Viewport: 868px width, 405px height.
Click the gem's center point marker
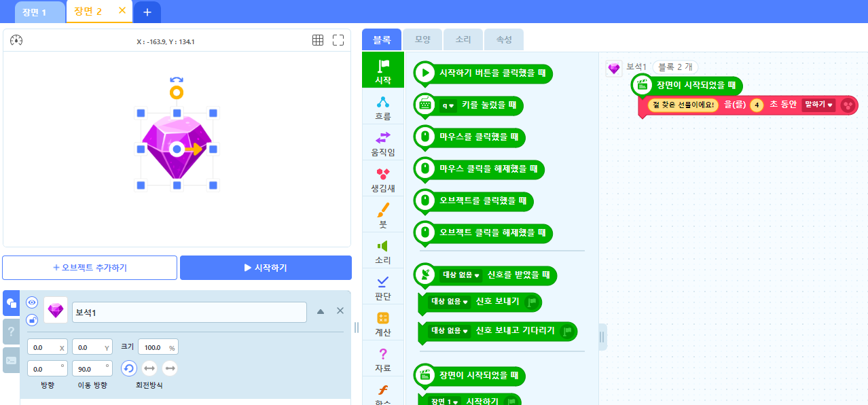coord(177,149)
